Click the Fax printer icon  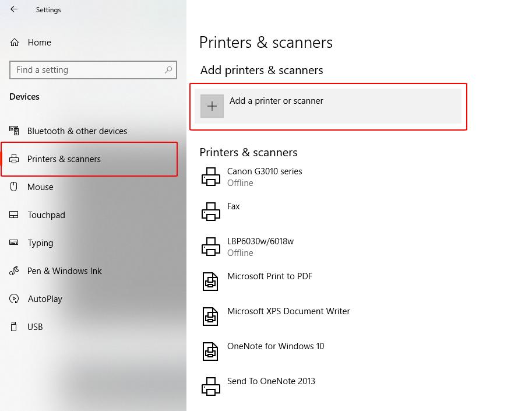point(211,212)
